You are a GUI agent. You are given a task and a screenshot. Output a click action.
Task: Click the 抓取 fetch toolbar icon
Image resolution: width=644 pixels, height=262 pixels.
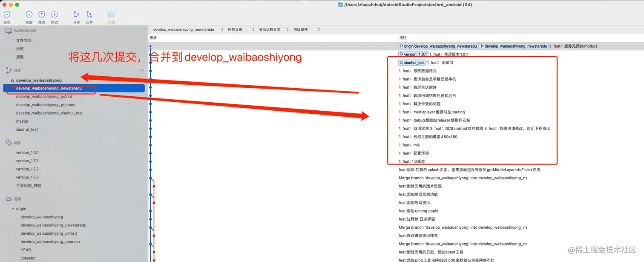[x=55, y=14]
